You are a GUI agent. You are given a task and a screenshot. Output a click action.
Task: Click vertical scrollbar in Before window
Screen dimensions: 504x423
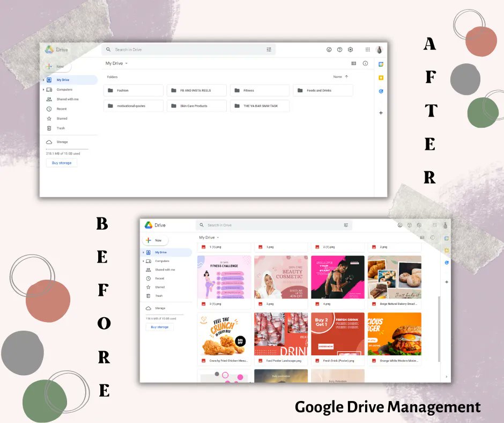(439, 329)
